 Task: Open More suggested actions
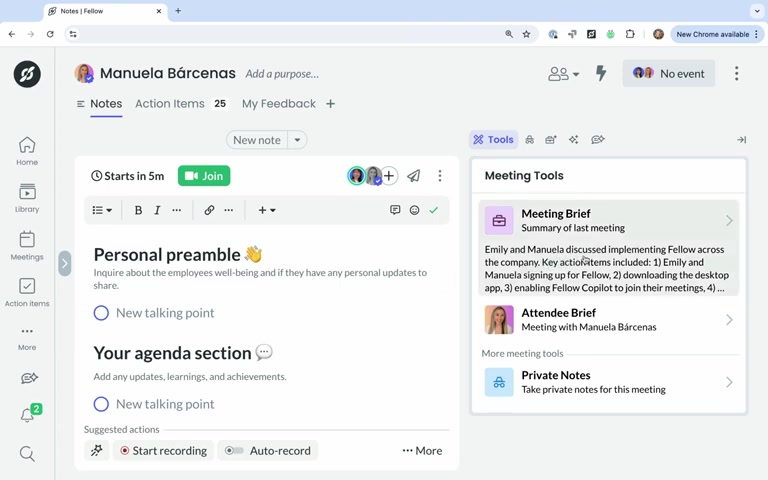coord(422,451)
